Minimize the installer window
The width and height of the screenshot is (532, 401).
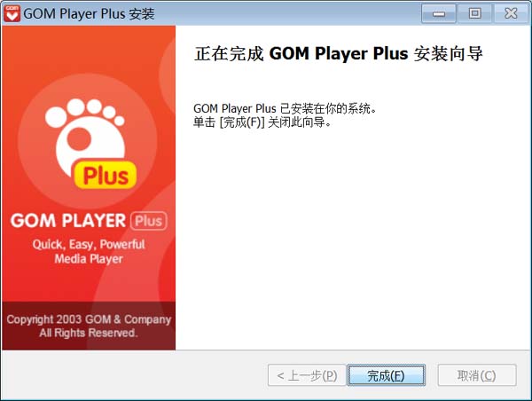439,13
